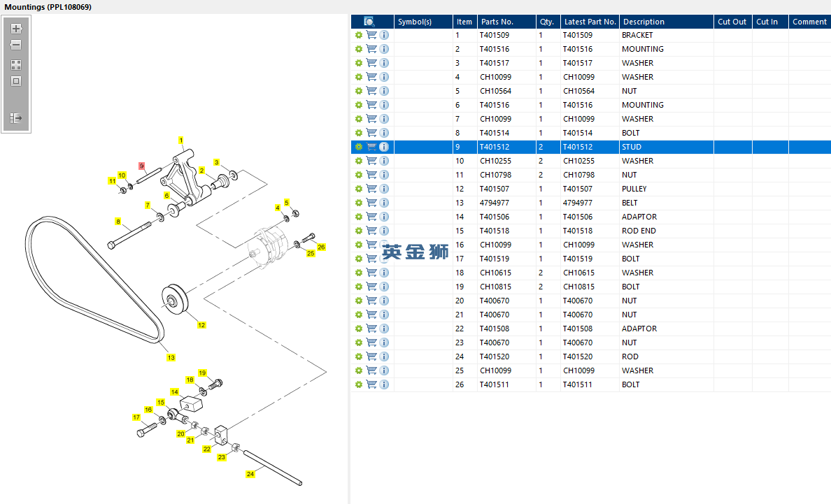Zoom in on the diagram with plus icon
This screenshot has height=504, width=831.
click(16, 29)
